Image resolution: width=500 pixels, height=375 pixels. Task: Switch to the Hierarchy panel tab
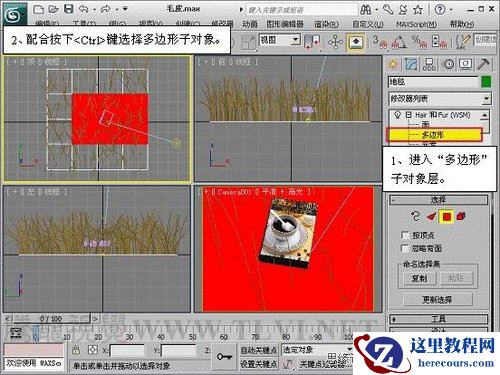coord(429,64)
